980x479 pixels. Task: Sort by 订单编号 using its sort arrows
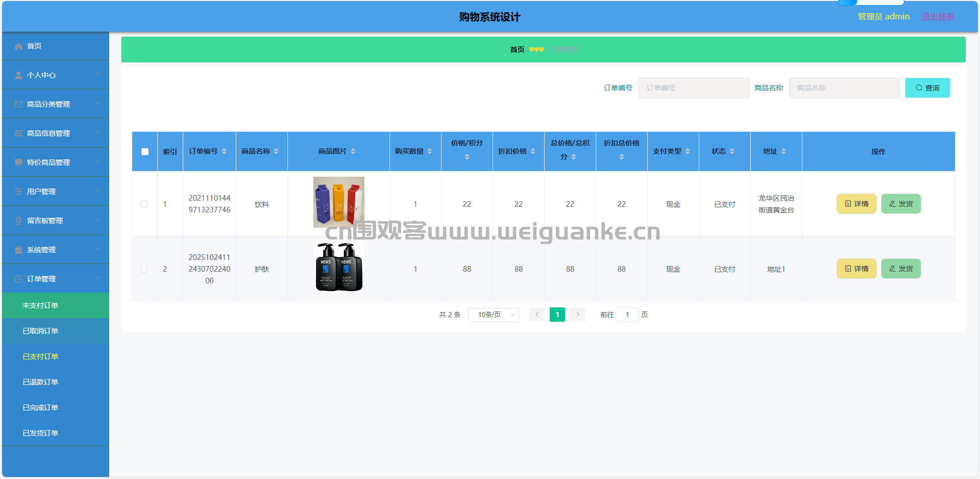point(224,152)
